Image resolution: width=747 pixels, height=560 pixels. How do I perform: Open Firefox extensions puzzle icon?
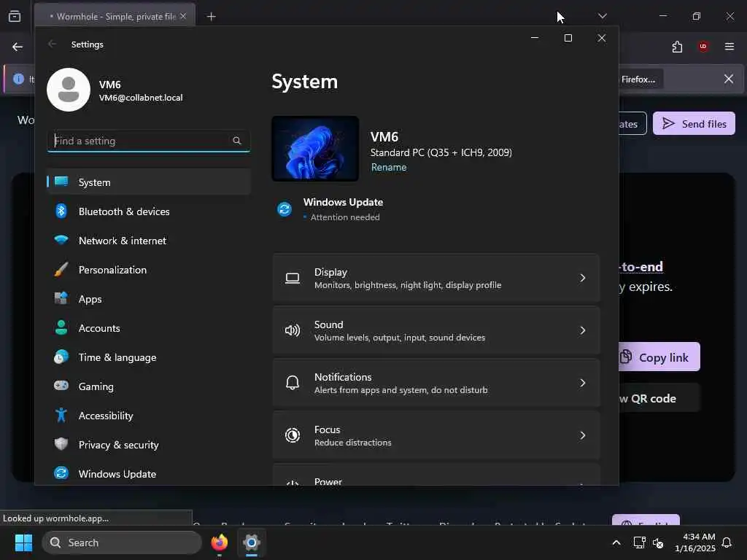coord(677,47)
